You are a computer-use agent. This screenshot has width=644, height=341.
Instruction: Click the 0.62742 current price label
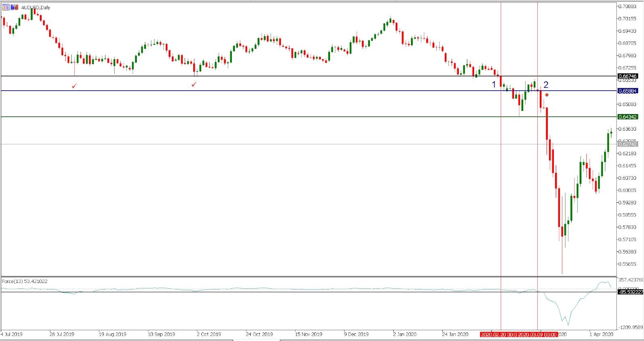[x=627, y=144]
